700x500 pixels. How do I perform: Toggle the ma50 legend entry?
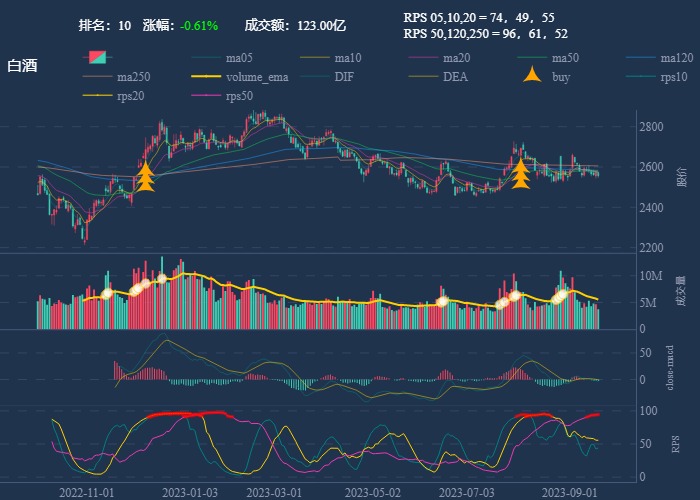pyautogui.click(x=534, y=58)
